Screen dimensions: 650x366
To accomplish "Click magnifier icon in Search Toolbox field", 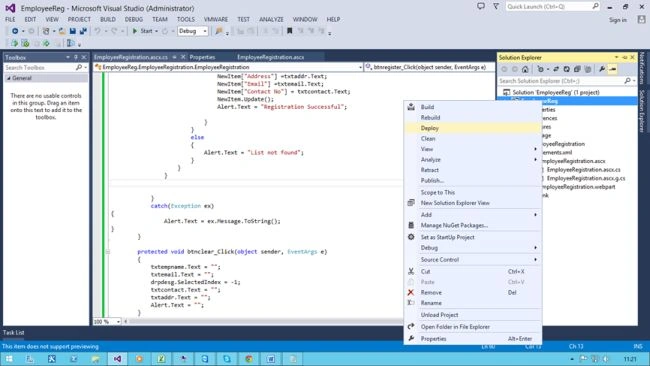I will (x=79, y=67).
